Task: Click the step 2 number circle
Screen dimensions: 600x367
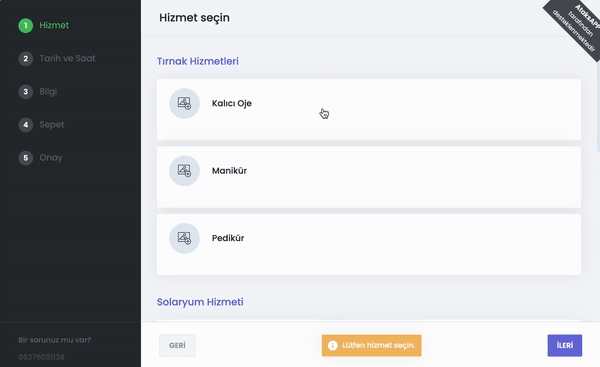Action: click(x=26, y=59)
